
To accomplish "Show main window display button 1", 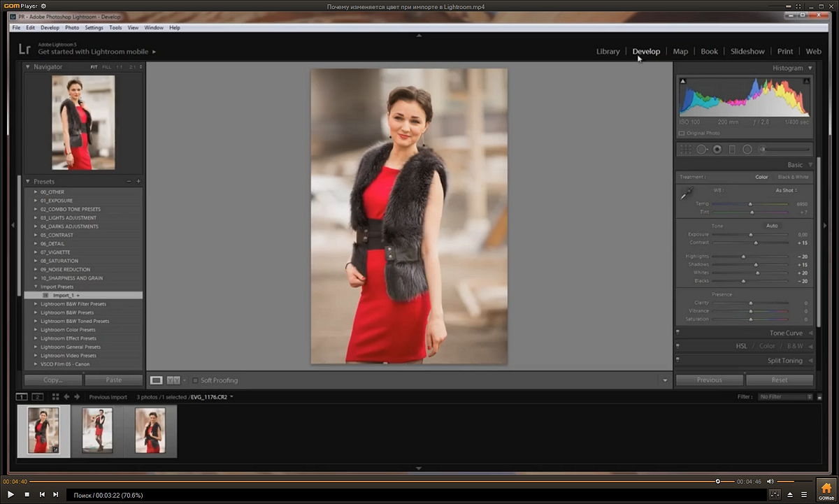I will (22, 397).
